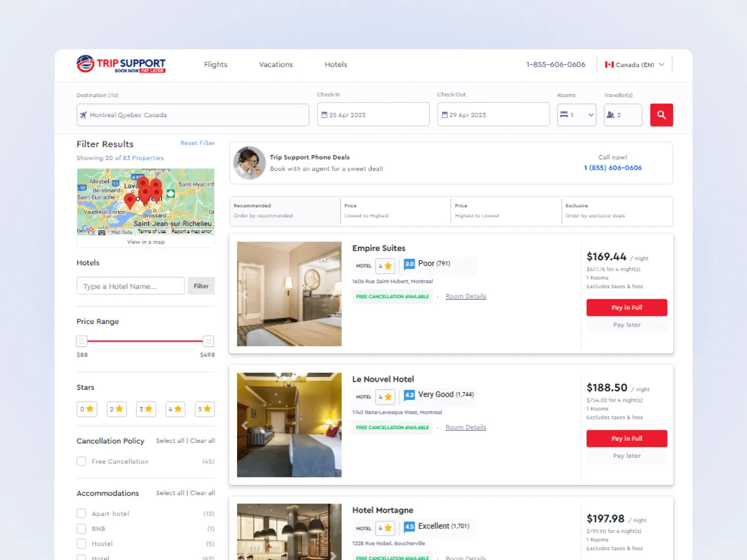The height and width of the screenshot is (560, 747).
Task: Open the Hotels section in the navigation
Action: pyautogui.click(x=336, y=64)
